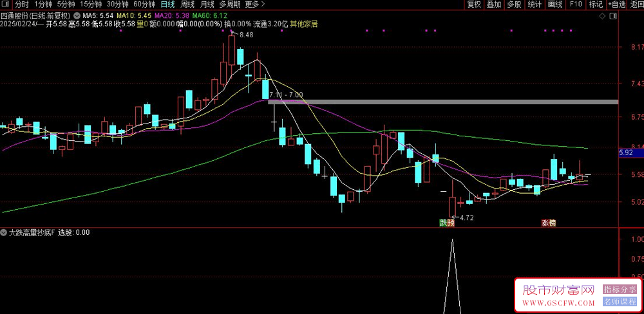Click the 4.72 low price label
This screenshot has width=644, height=314.
pyautogui.click(x=466, y=218)
